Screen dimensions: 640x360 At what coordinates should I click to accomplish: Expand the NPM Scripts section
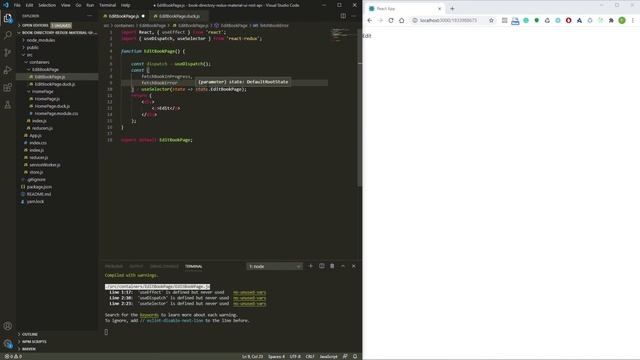[x=34, y=342]
